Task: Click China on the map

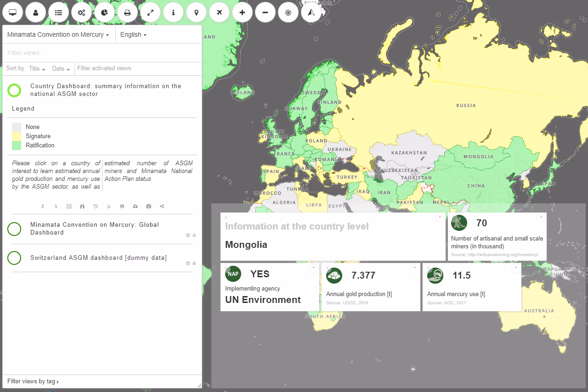Action: click(x=476, y=186)
